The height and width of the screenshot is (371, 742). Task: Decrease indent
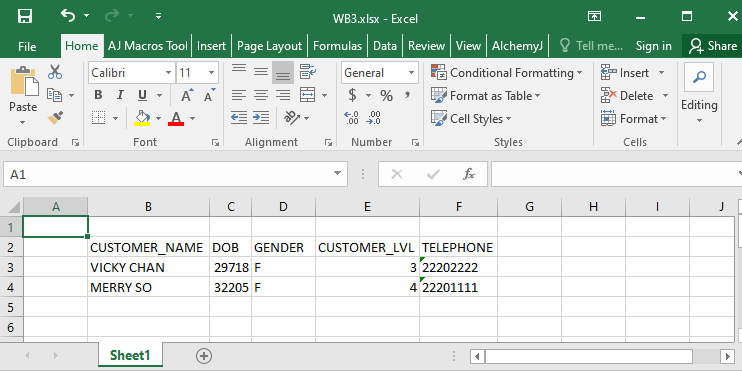point(238,118)
